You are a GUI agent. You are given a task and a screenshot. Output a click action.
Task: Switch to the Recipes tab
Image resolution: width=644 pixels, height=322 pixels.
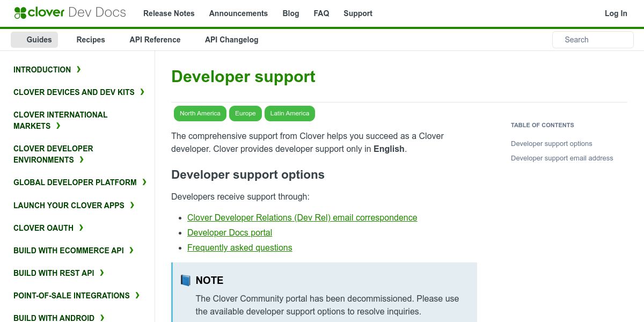click(91, 40)
